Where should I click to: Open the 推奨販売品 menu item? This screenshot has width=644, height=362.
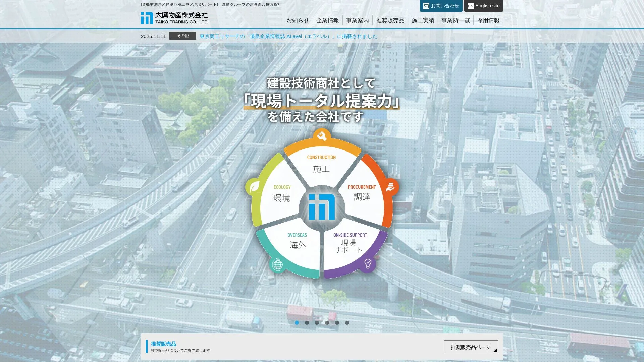[390, 20]
